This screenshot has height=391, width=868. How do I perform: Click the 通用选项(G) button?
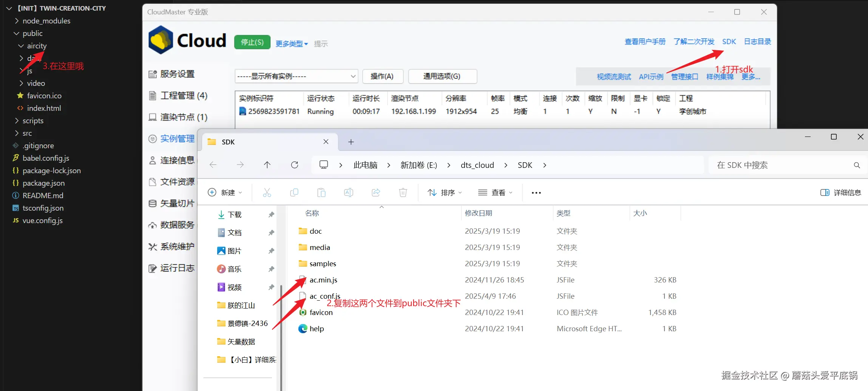tap(442, 76)
